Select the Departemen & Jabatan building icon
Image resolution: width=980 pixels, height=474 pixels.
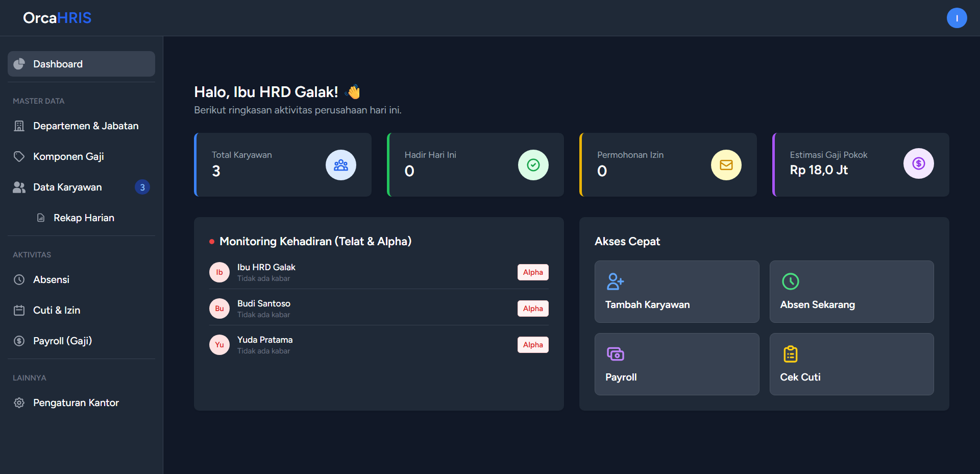(19, 126)
